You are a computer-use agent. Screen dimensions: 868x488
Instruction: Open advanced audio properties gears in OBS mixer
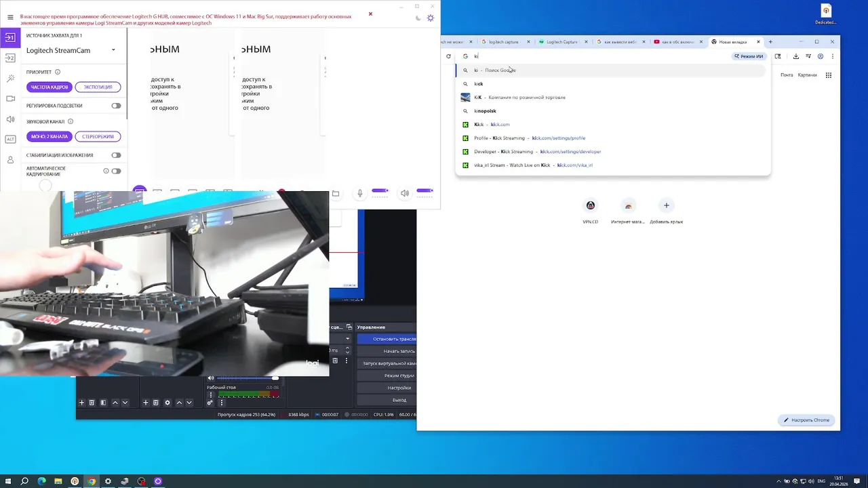(210, 403)
